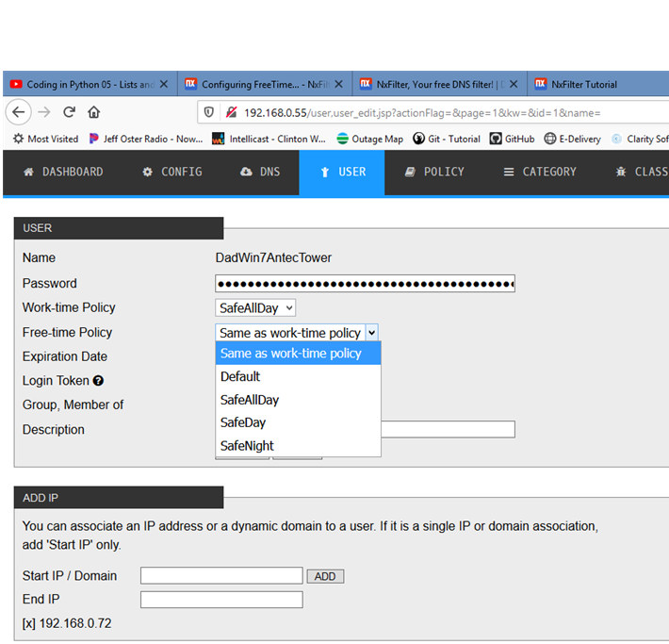
Task: Close the Coding in Python 05 tab
Action: pos(164,84)
